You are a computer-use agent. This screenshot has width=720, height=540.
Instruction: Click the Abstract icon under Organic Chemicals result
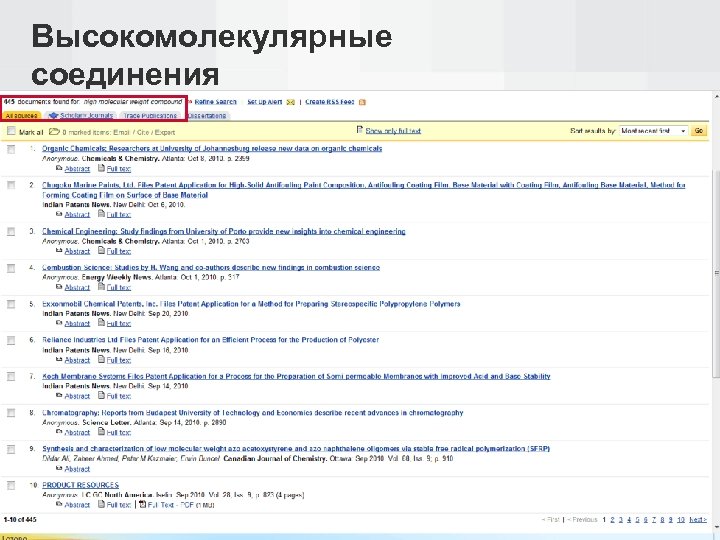[x=59, y=169]
